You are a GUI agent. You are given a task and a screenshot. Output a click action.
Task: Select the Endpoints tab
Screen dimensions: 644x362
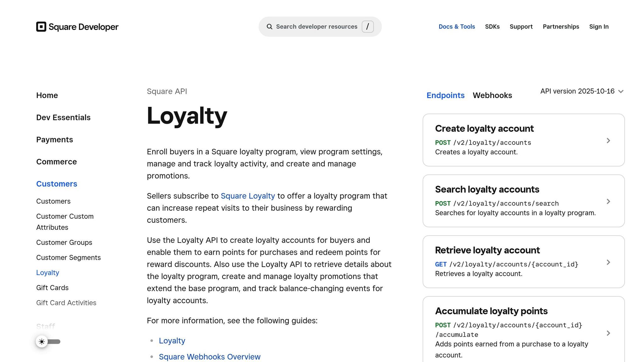click(x=445, y=95)
